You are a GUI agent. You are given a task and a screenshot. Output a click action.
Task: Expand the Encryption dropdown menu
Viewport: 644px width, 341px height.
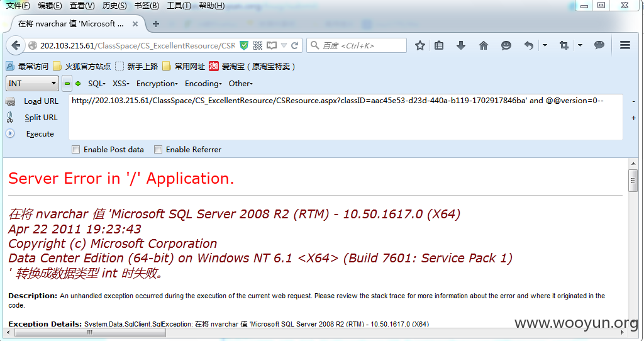pos(157,84)
